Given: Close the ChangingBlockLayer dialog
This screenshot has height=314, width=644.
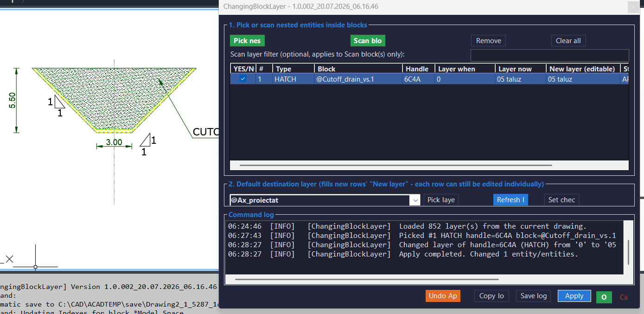Looking at the screenshot, I should point(633,7).
